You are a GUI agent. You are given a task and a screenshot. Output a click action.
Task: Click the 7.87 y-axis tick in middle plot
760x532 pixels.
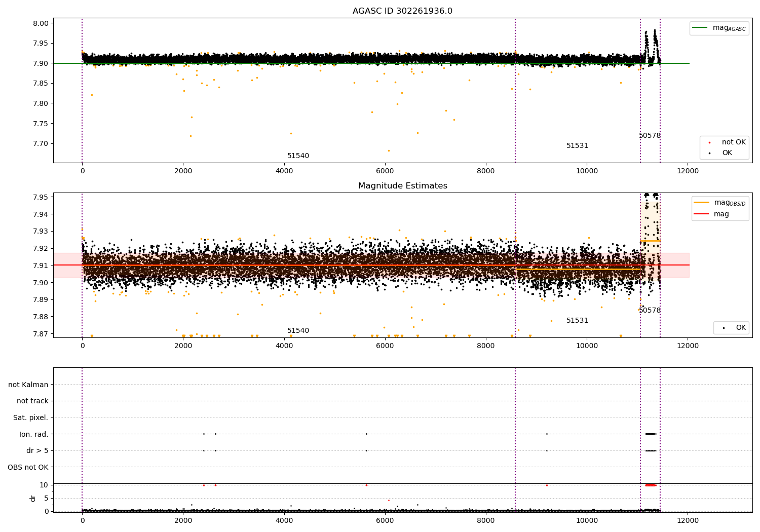(x=41, y=334)
